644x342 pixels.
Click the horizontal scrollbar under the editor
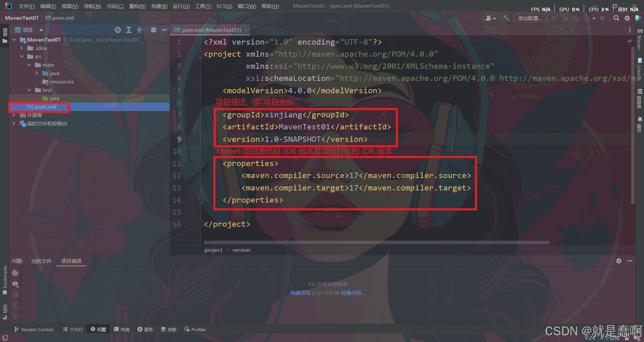tap(376, 242)
